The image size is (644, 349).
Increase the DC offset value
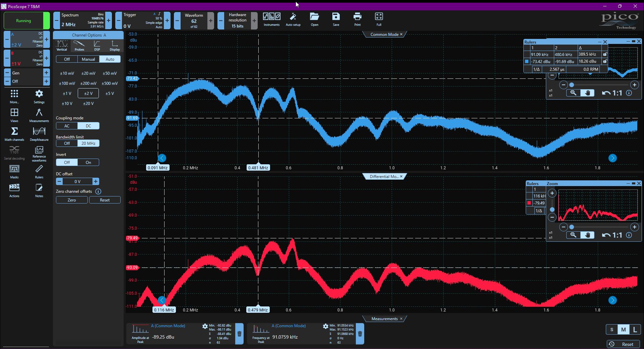(x=96, y=181)
